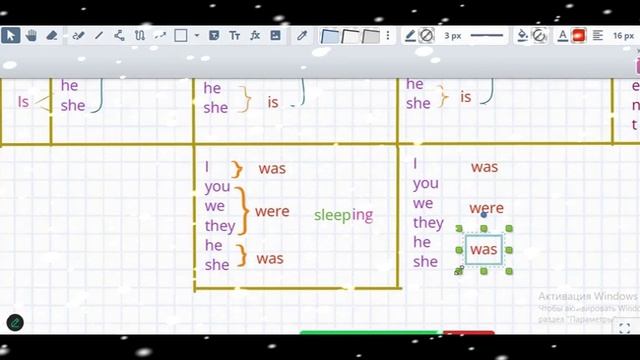Click the orange brace next to 'I'
This screenshot has height=360, width=640.
[237, 169]
